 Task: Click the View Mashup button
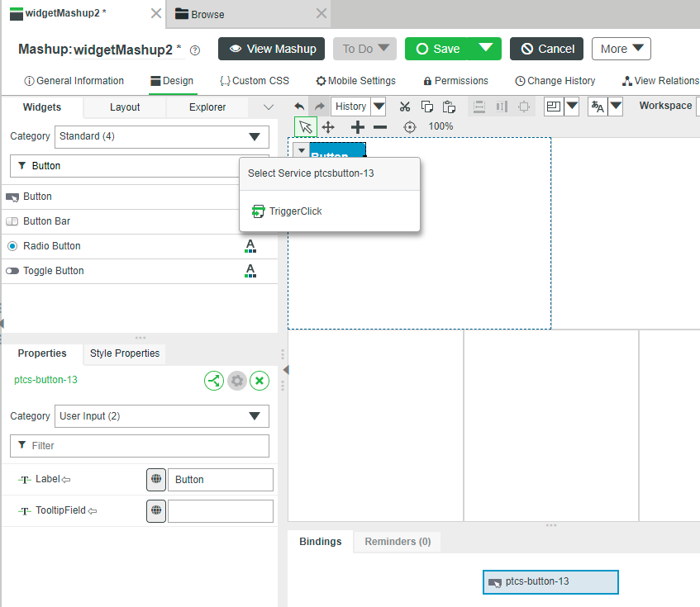coord(271,49)
